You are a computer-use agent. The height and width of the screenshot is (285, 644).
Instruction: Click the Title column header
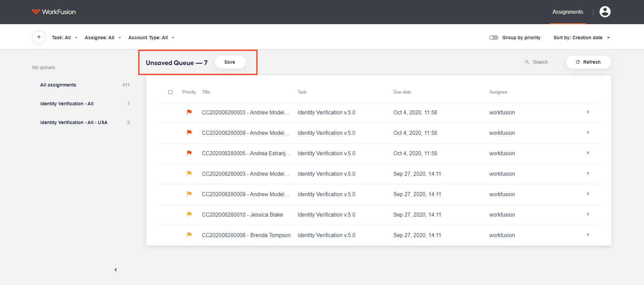pos(206,92)
